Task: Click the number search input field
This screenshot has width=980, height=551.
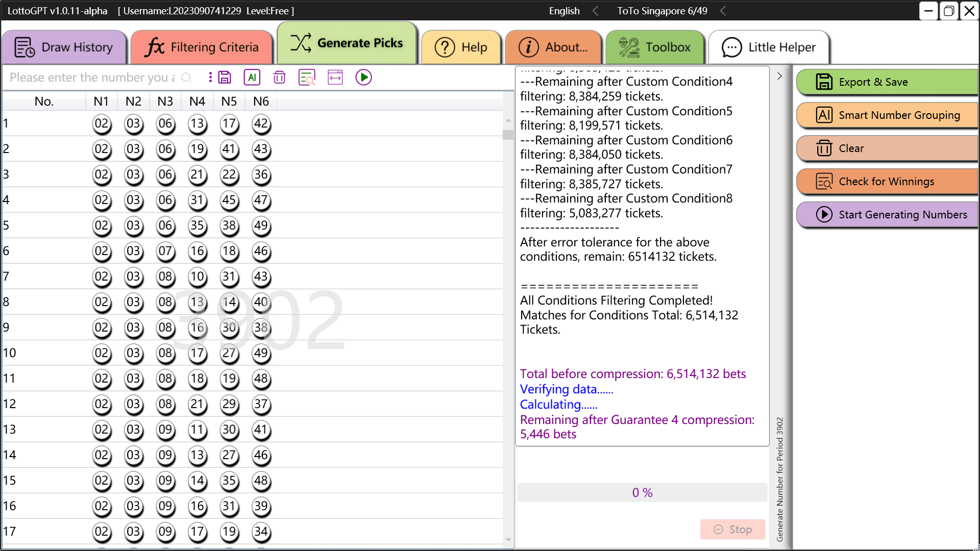Action: [x=92, y=78]
